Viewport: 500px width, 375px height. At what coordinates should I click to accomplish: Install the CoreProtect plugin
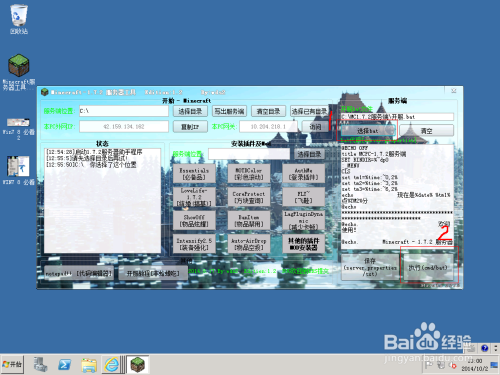click(249, 197)
